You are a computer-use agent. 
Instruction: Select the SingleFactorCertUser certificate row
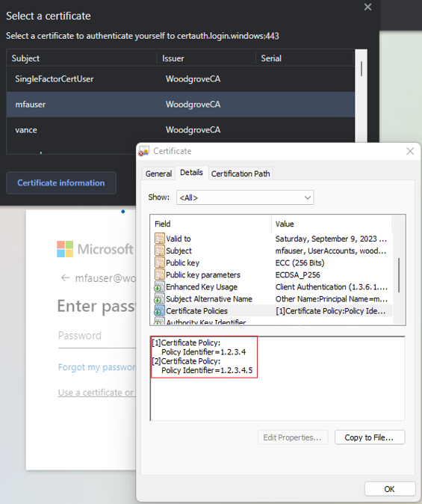coord(181,79)
